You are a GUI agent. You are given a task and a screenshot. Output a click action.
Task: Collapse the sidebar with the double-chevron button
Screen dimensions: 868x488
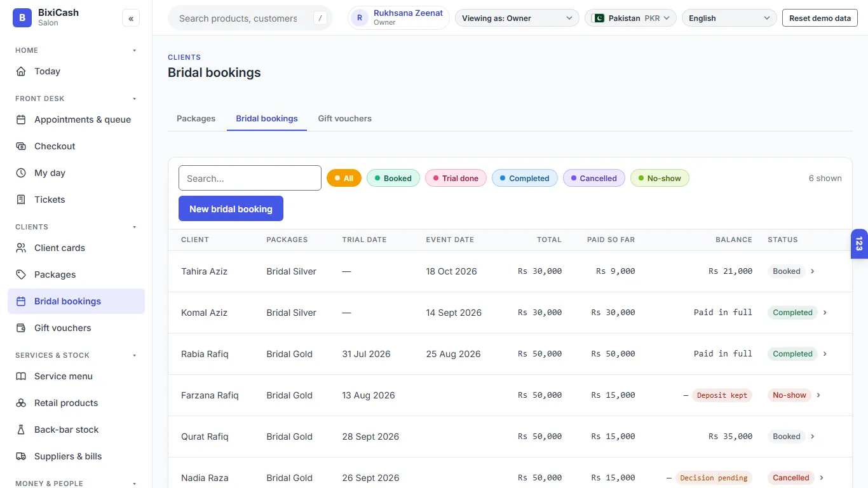pos(131,18)
